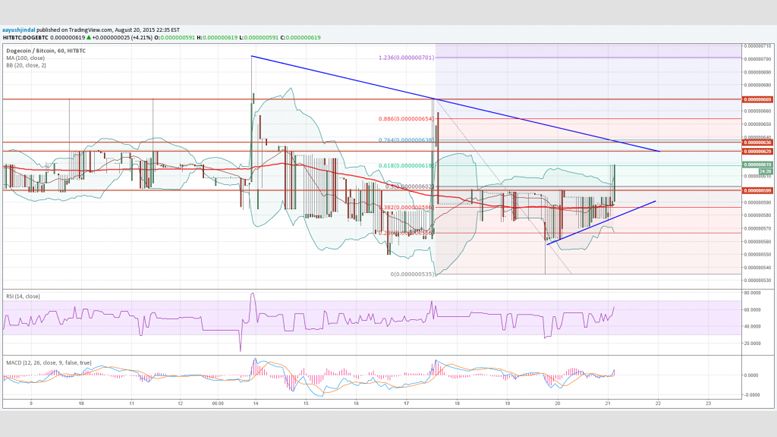Click the green current price tag on price axis

pyautogui.click(x=757, y=164)
